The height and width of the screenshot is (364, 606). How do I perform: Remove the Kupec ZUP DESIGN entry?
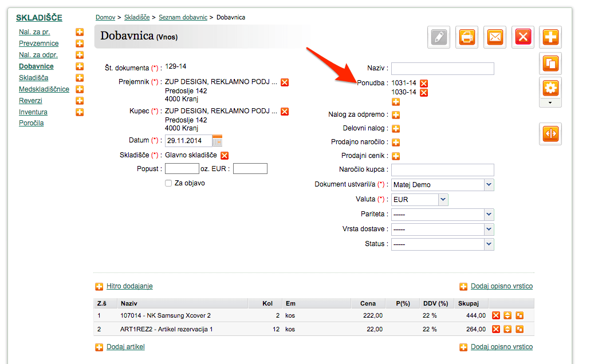pos(285,112)
